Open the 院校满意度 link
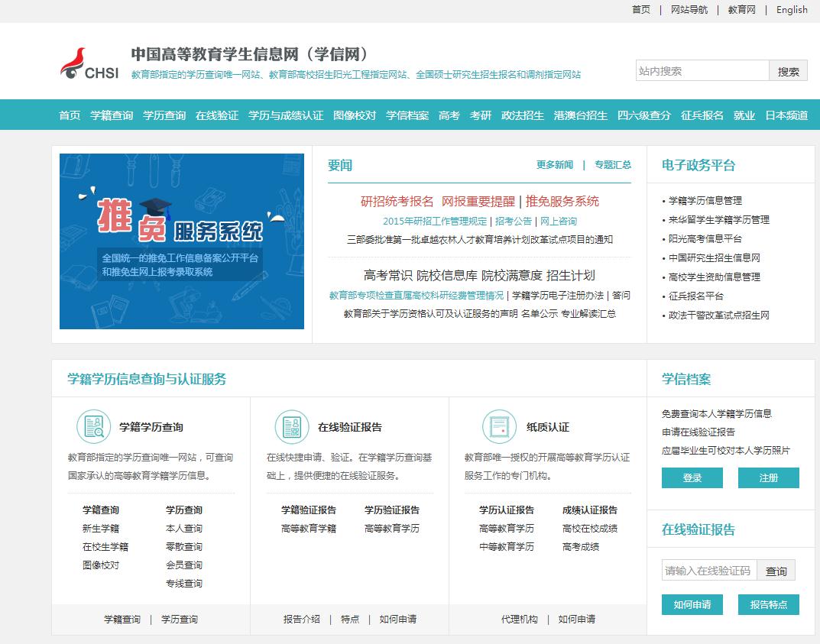 tap(512, 276)
